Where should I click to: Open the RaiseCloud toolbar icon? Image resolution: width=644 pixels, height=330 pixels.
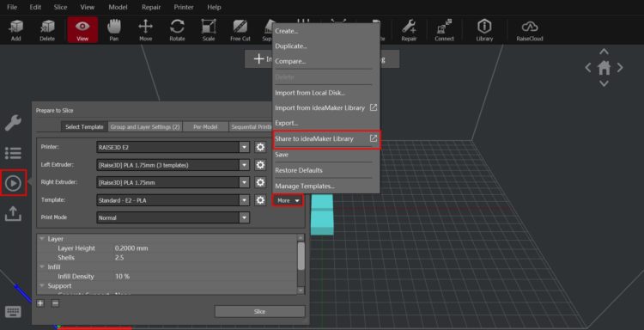[530, 30]
